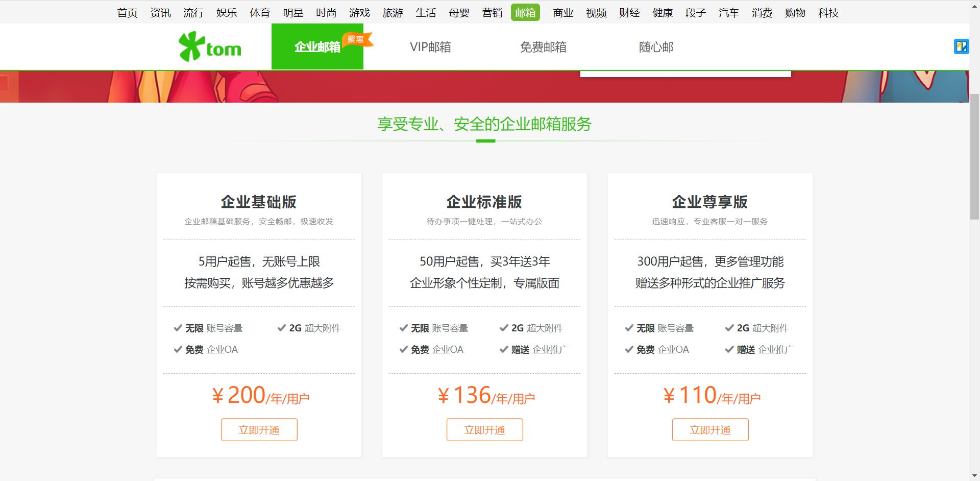Click the blue square icon at header's right edge
This screenshot has height=481, width=980.
(962, 46)
